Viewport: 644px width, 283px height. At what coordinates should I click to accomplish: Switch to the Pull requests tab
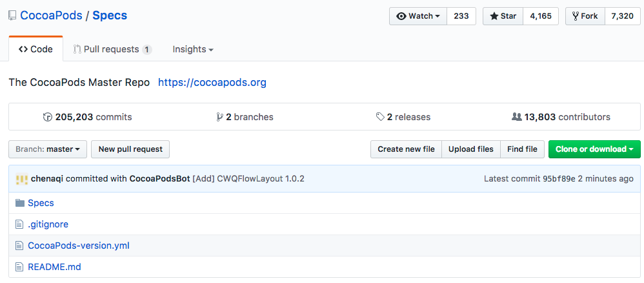(x=112, y=50)
